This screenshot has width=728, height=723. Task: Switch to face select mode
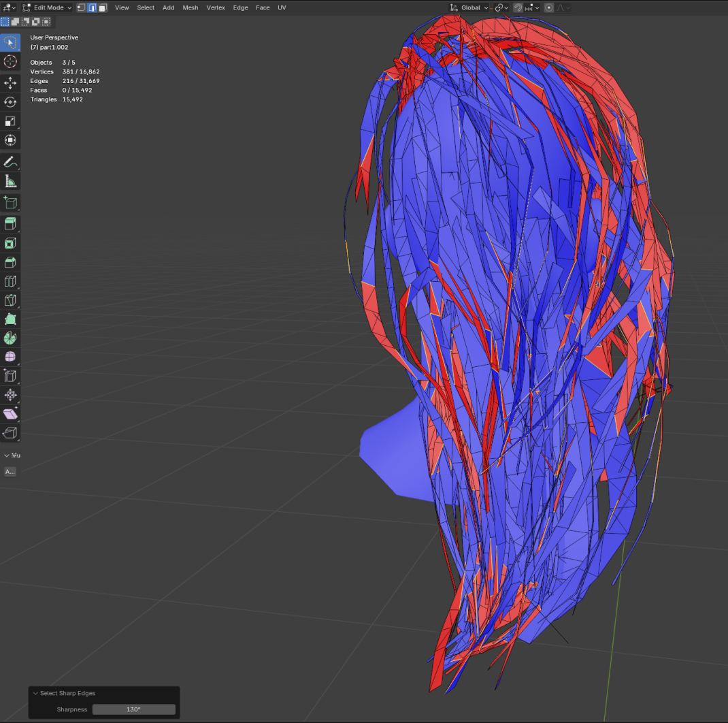coord(103,7)
